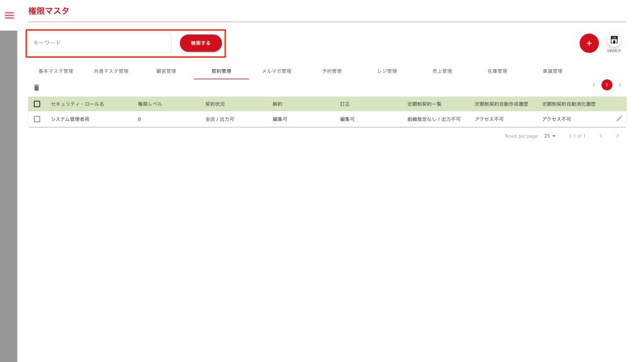Click the 検索する search button
Screen dimensions: 644x362
tap(201, 43)
